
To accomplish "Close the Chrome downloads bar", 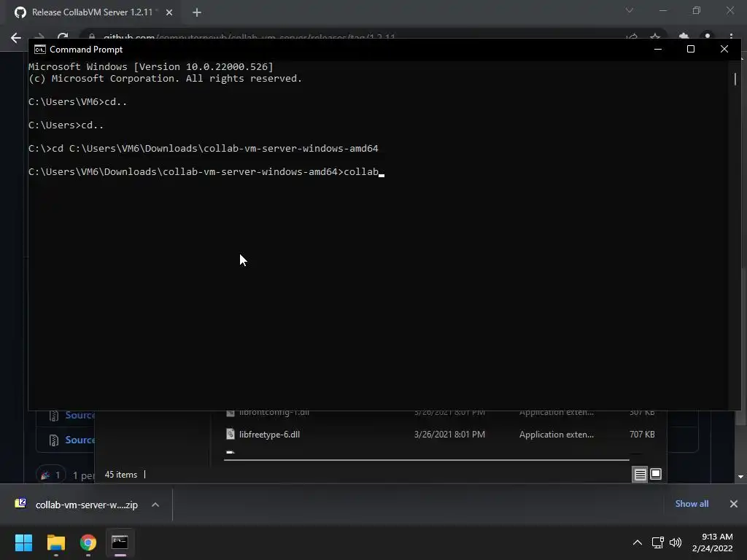I will 734,504.
